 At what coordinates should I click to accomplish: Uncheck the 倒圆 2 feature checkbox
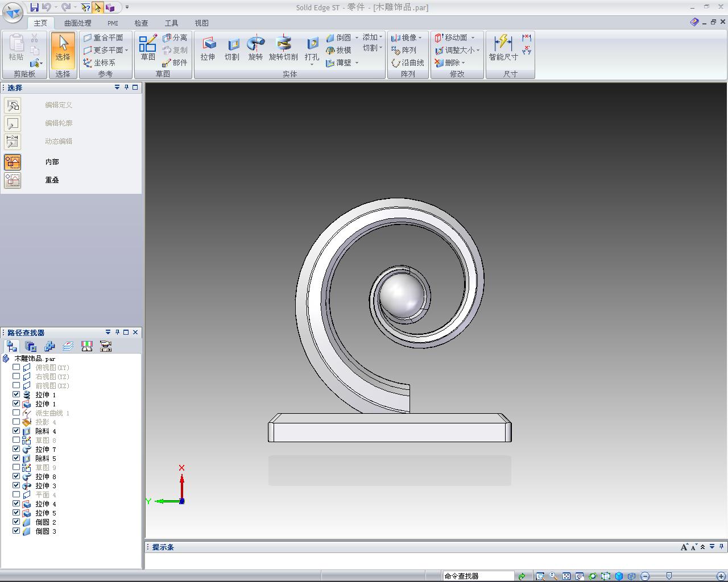pyautogui.click(x=16, y=522)
